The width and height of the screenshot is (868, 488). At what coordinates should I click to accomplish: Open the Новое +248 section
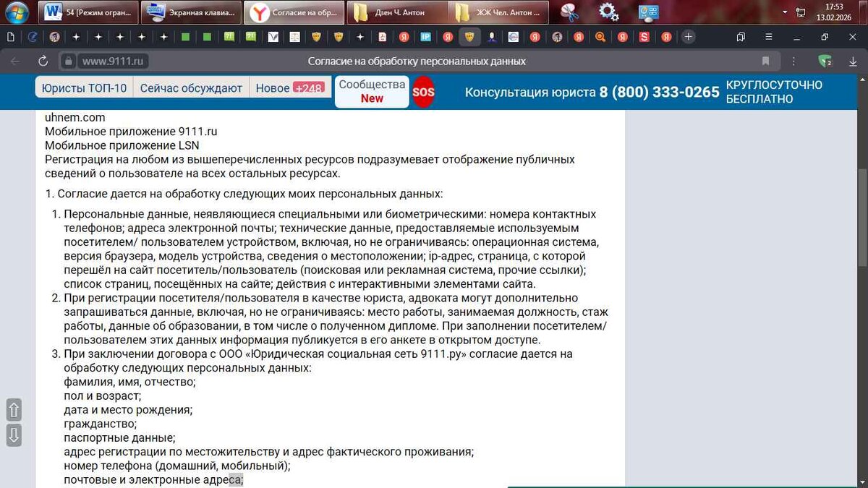pyautogui.click(x=290, y=88)
